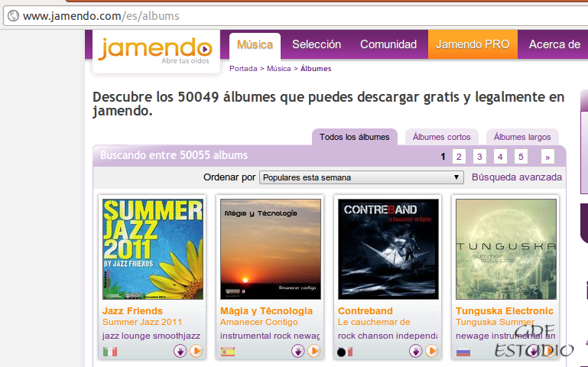Open the Summer Jazz 2011 cover thumbnail
The width and height of the screenshot is (588, 367).
point(153,249)
